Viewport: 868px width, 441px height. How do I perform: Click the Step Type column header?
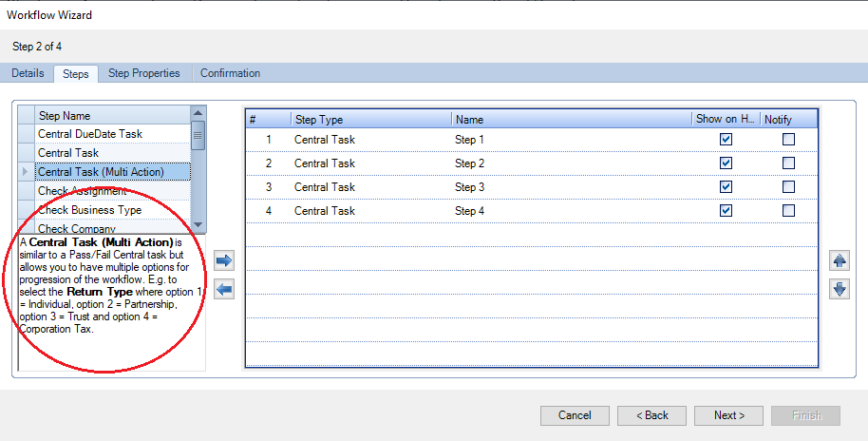[371, 119]
